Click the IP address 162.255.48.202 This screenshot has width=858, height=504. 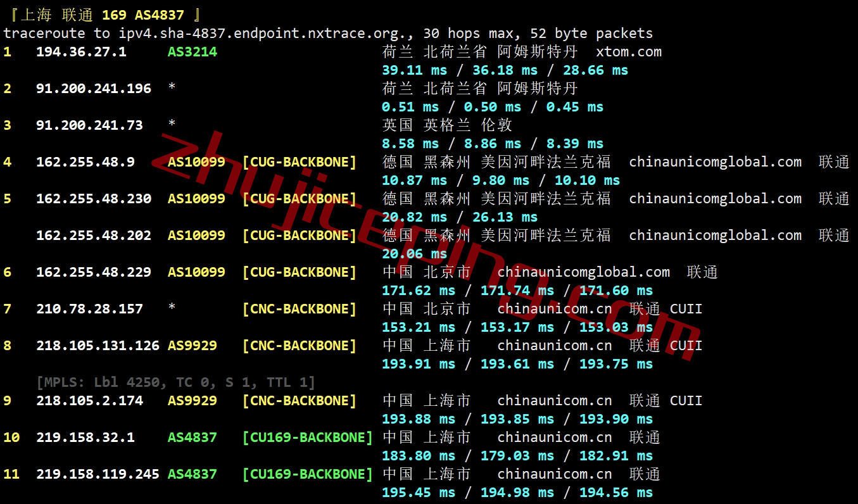(94, 236)
